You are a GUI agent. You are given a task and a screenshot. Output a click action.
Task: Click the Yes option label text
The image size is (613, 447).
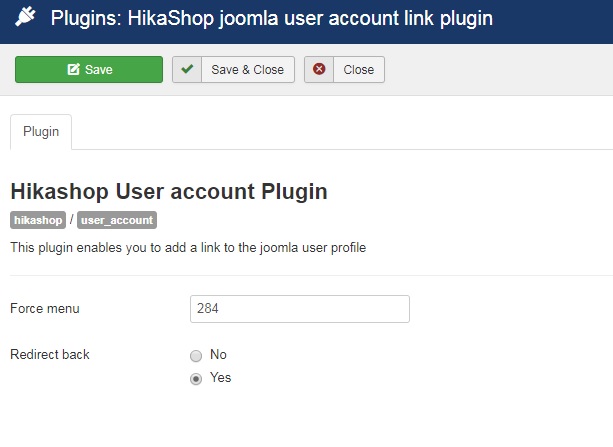tap(220, 378)
